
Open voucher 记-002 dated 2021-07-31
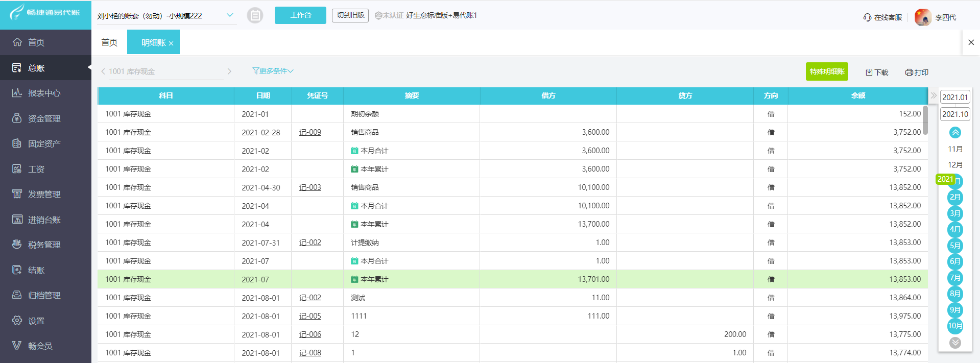click(x=310, y=243)
